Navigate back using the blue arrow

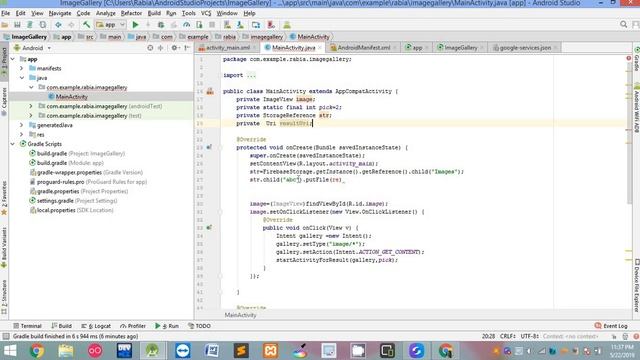[58, 25]
